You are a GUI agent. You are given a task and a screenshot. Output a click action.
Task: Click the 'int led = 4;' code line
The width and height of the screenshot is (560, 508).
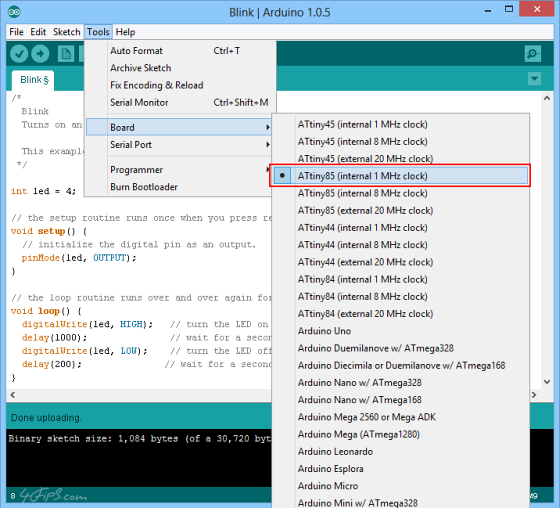coord(43,191)
